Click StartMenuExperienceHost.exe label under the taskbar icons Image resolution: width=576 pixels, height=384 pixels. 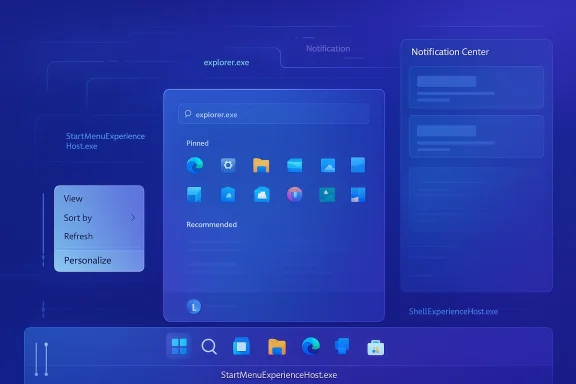pos(279,375)
